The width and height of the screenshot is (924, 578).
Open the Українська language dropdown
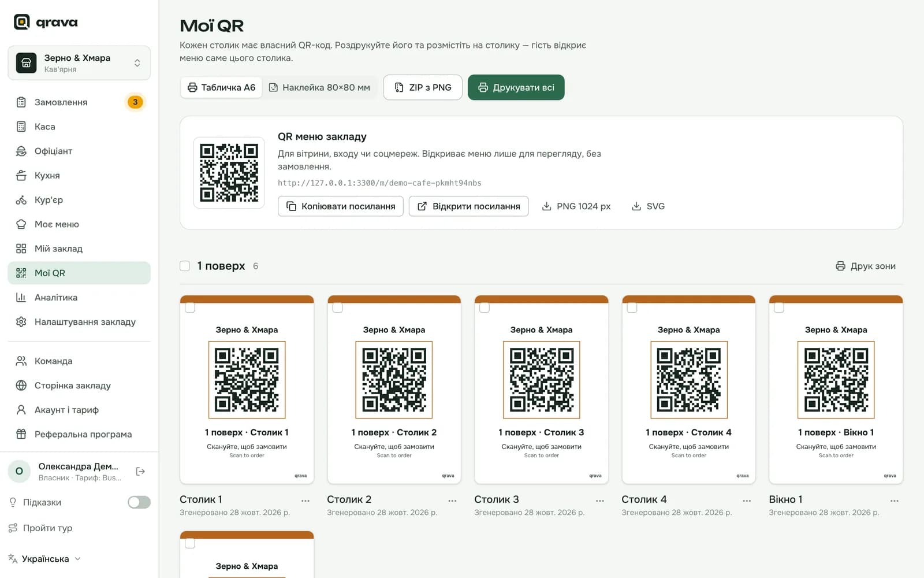coord(45,559)
